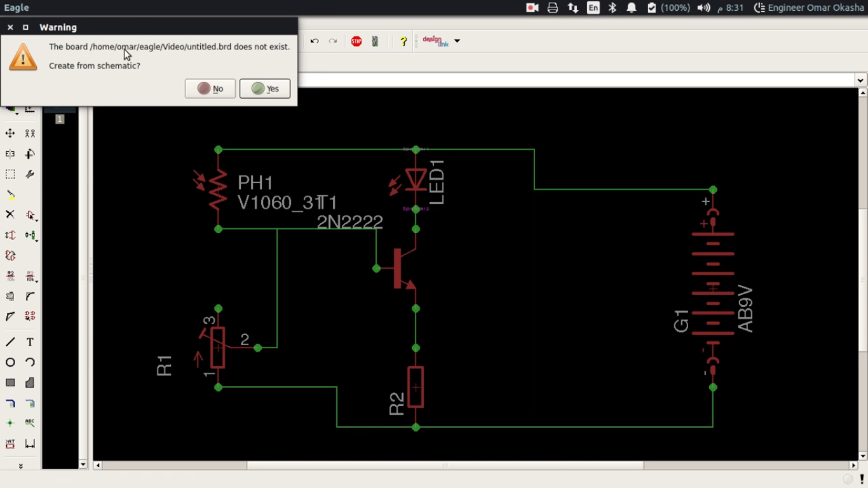Open the network indicator in top bar
The width and height of the screenshot is (868, 488).
pos(573,8)
